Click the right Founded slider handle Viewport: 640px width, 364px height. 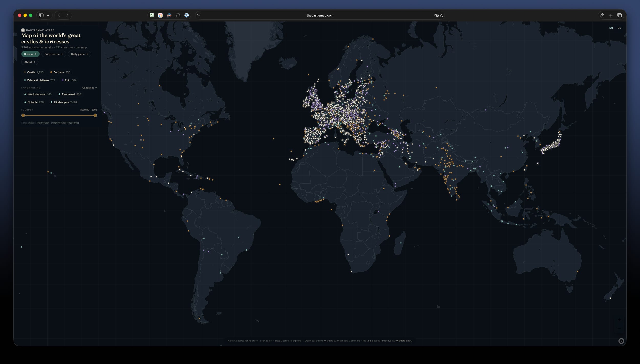95,115
